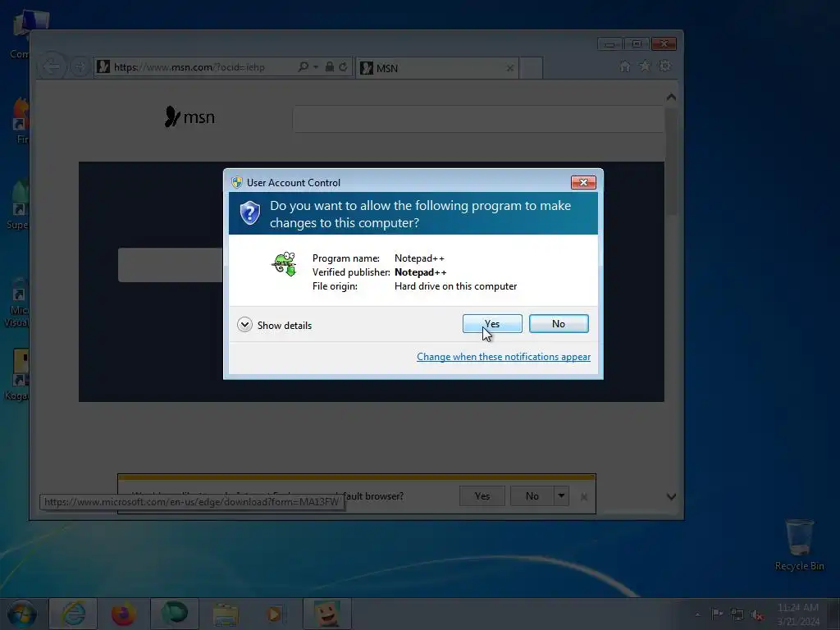
Task: Click the page scrollbar up arrow
Action: tap(671, 97)
